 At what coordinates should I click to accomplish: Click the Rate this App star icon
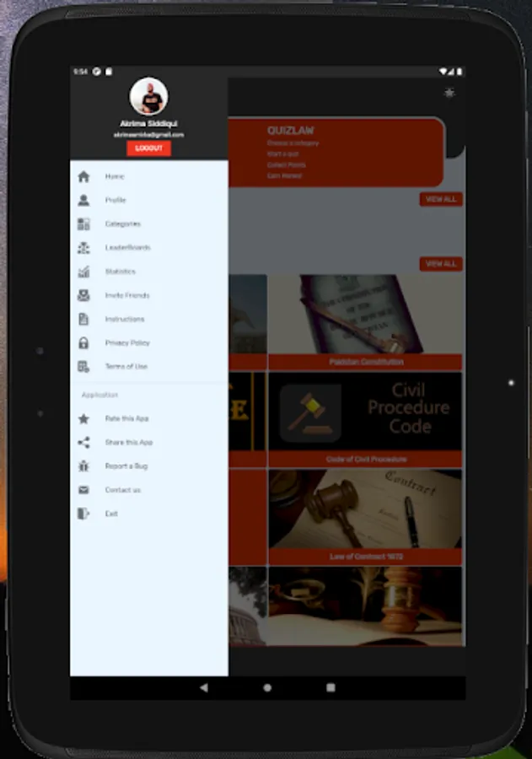click(83, 418)
